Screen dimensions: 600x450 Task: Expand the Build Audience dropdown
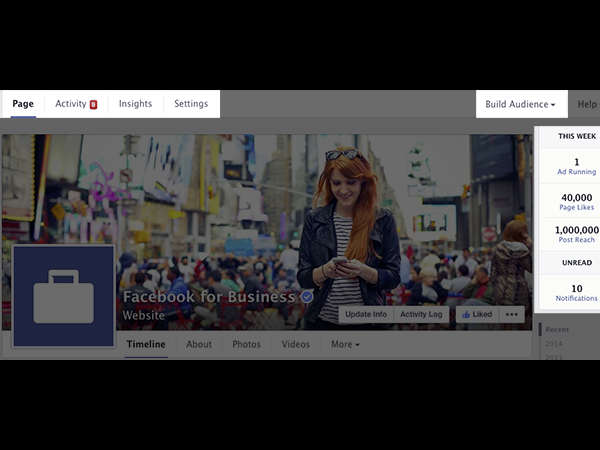coord(520,104)
